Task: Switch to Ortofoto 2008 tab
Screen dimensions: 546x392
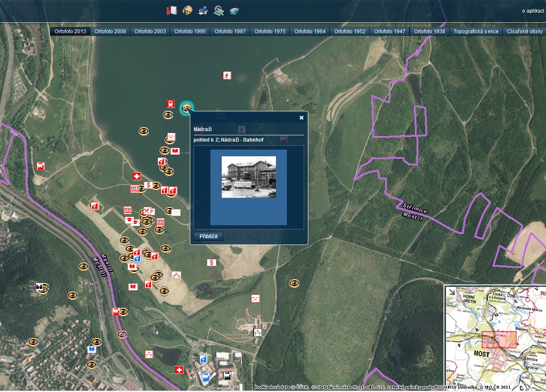Action: 110,31
